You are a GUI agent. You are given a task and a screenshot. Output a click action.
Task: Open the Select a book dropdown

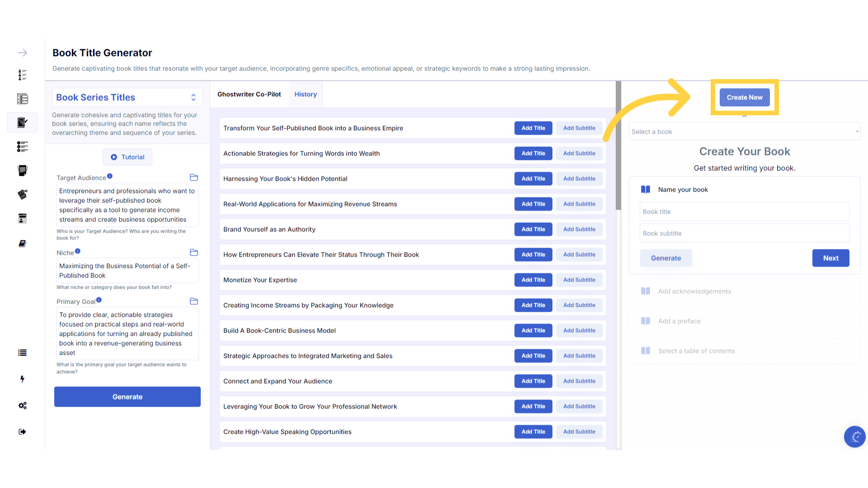tap(745, 131)
